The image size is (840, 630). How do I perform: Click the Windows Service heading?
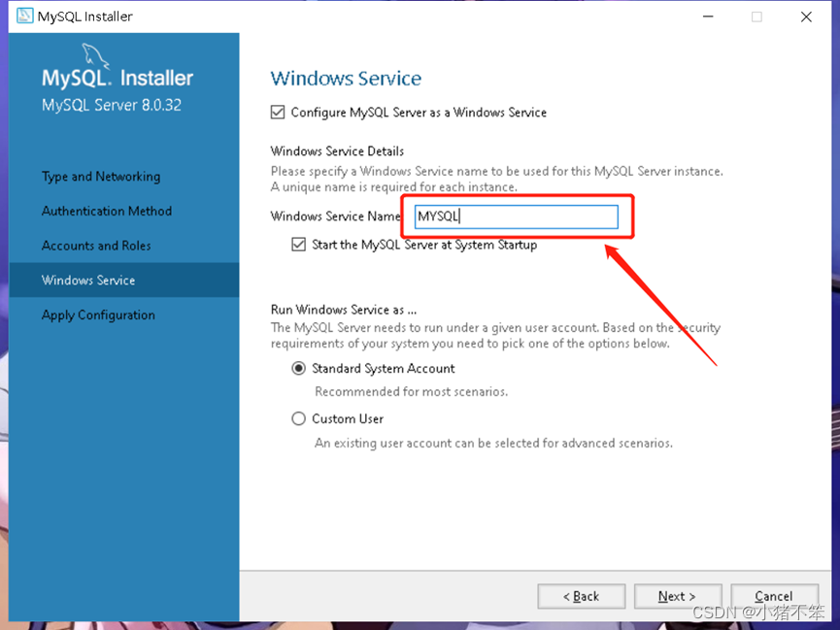pyautogui.click(x=346, y=79)
